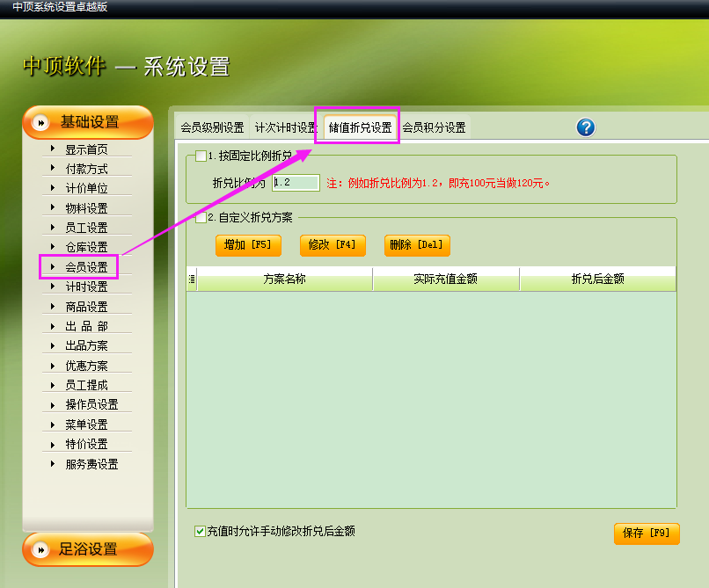Expand arrow beside 显示首页

coord(53,149)
